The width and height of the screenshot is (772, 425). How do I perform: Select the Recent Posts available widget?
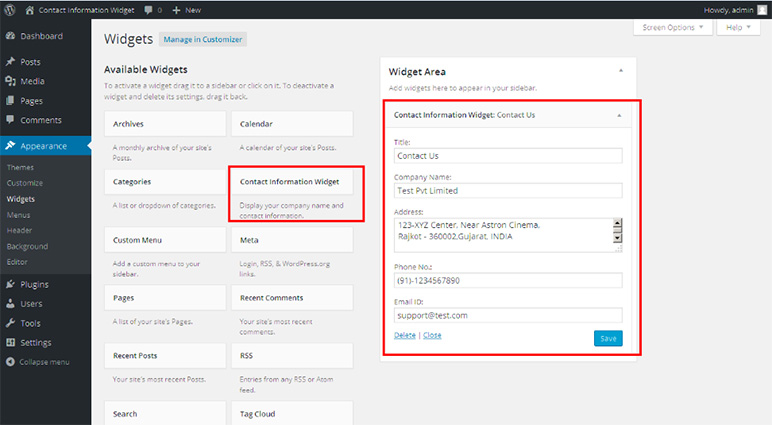pyautogui.click(x=165, y=356)
